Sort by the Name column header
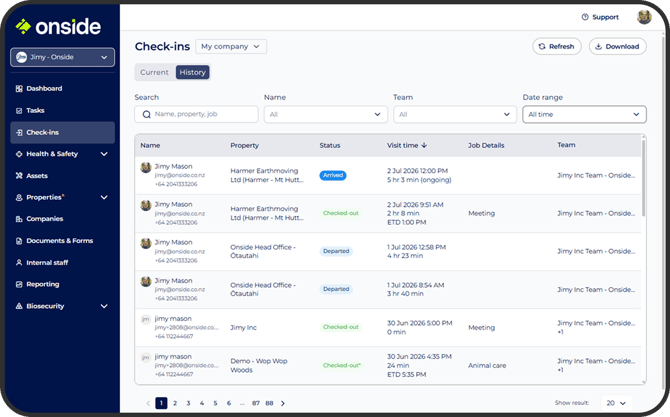 150,145
